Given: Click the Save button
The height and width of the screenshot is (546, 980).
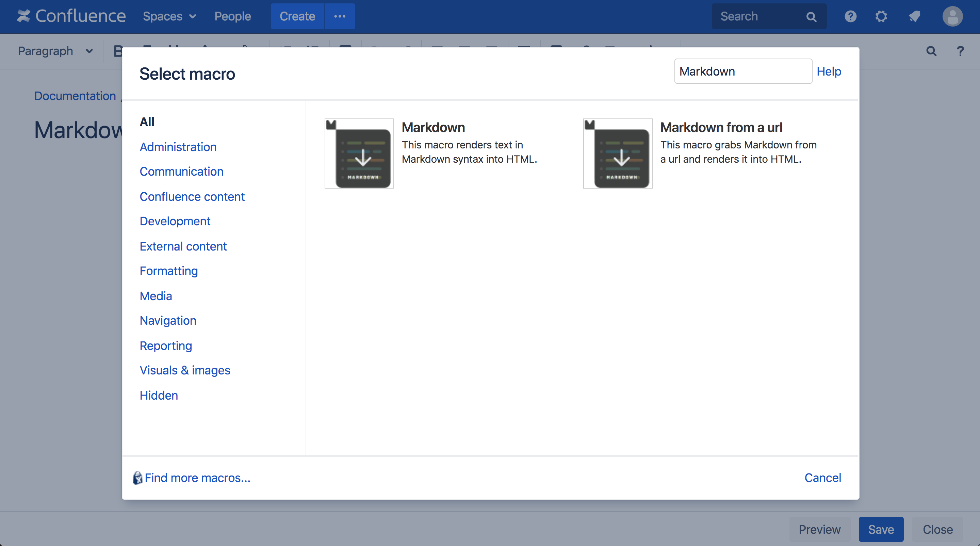Looking at the screenshot, I should point(881,529).
